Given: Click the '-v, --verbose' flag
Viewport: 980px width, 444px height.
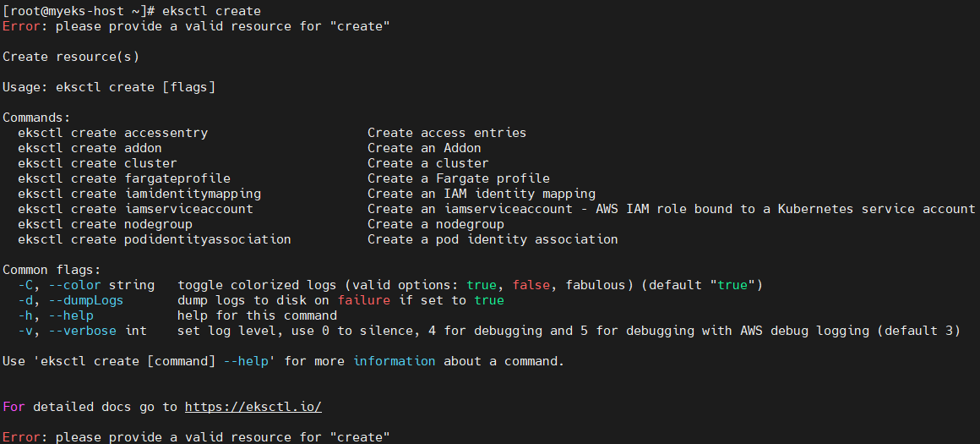Looking at the screenshot, I should pyautogui.click(x=67, y=331).
